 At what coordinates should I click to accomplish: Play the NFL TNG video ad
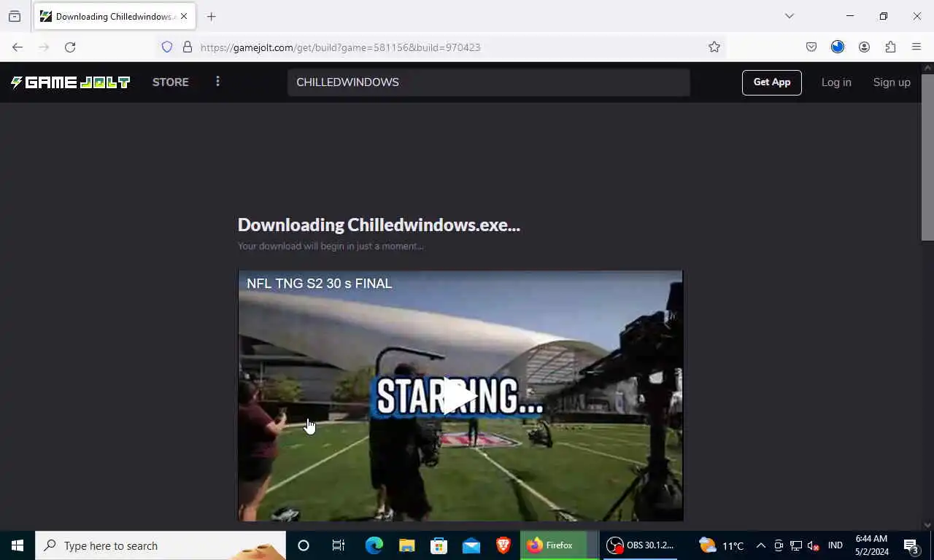[x=459, y=397]
